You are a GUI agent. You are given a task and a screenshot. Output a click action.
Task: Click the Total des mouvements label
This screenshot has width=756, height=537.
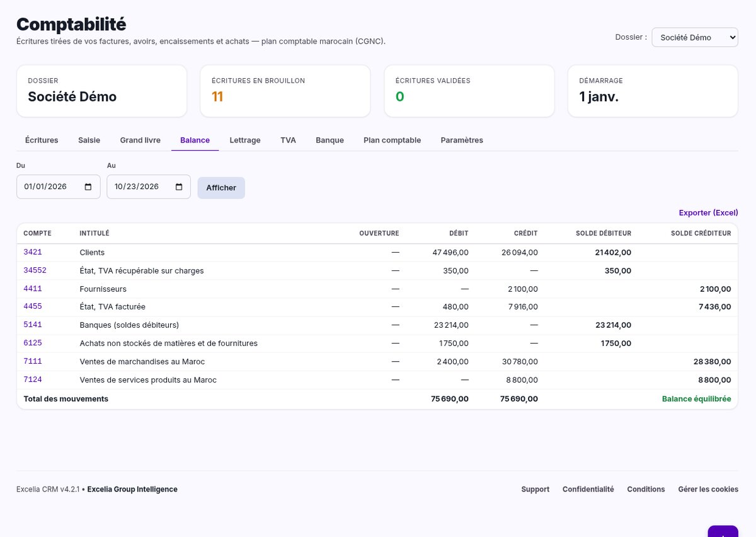click(66, 399)
